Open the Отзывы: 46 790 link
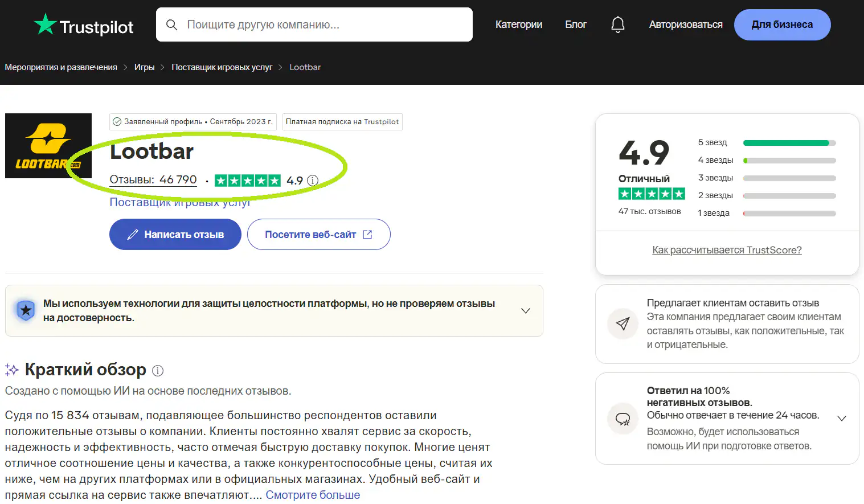864x504 pixels. 153,180
